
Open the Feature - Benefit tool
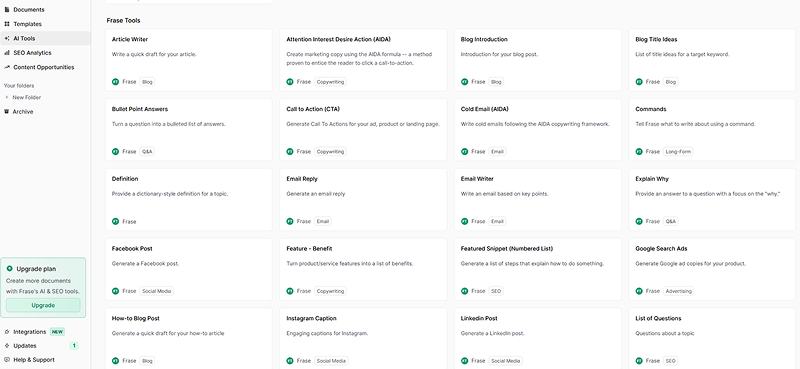(x=363, y=269)
